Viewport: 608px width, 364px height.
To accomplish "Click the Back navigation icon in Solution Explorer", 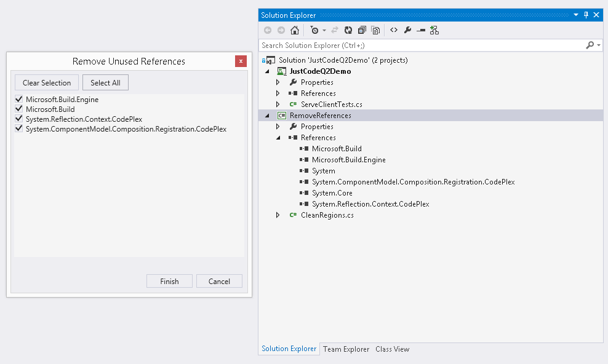I will [x=268, y=30].
